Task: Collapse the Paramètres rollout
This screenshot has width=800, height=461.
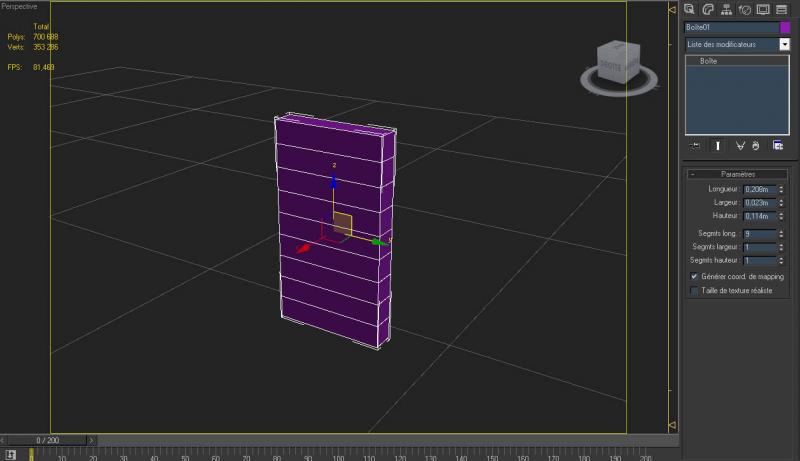Action: [737, 174]
